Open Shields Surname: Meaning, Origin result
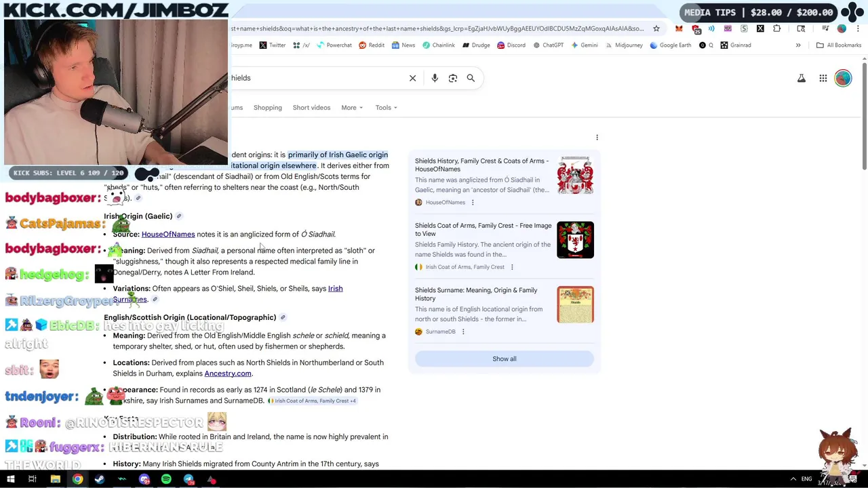Screen dimensions: 868x488 [476, 294]
